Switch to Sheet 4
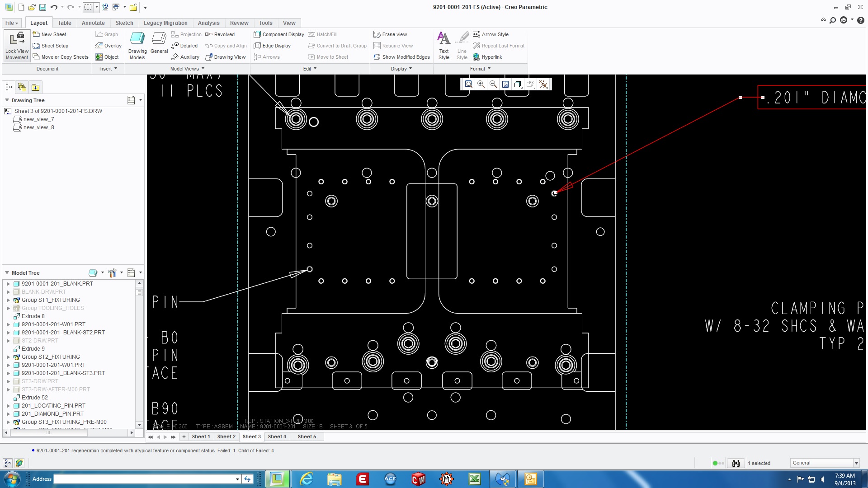868x488 pixels. (x=277, y=436)
